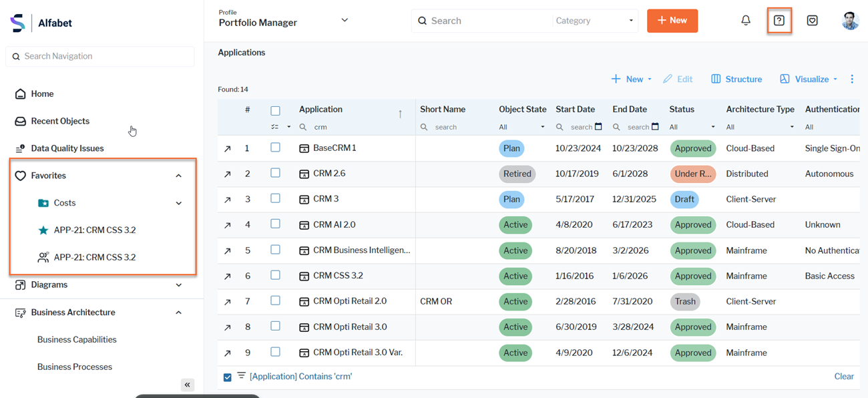
Task: Select Business Capabilities in sidebar
Action: (77, 339)
